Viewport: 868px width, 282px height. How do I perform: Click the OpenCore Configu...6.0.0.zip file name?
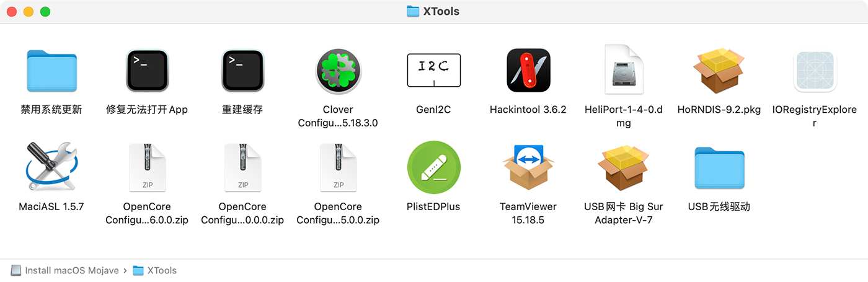pyautogui.click(x=147, y=213)
